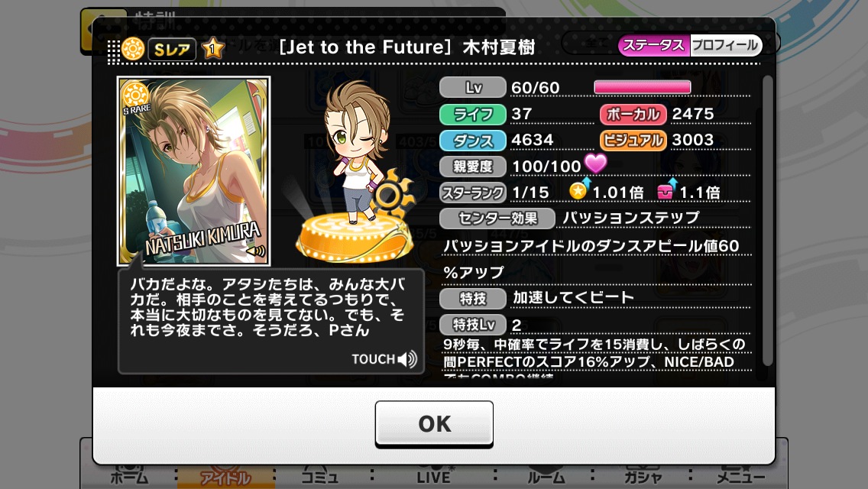Select the ステータス tab
The image size is (868, 489).
click(654, 45)
